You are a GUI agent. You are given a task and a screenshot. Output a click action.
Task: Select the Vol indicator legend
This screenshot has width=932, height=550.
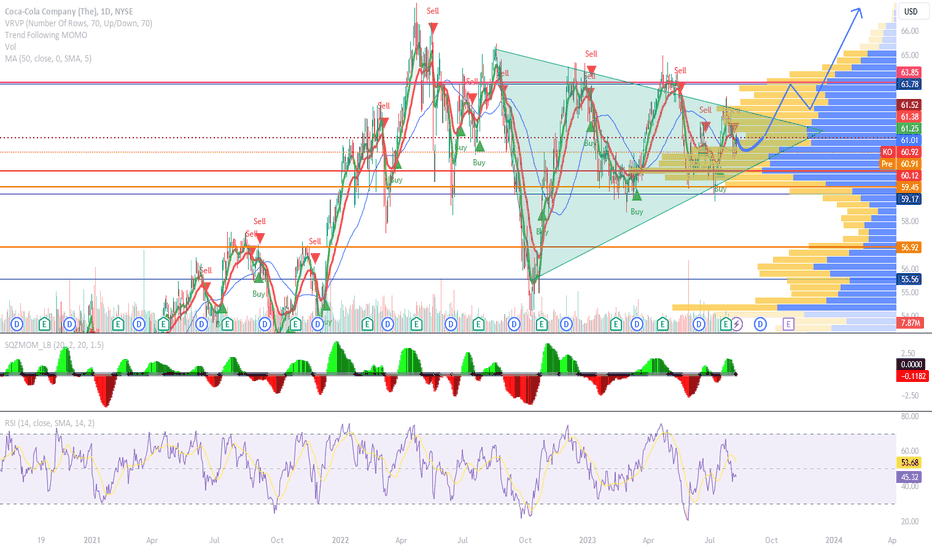[x=10, y=46]
